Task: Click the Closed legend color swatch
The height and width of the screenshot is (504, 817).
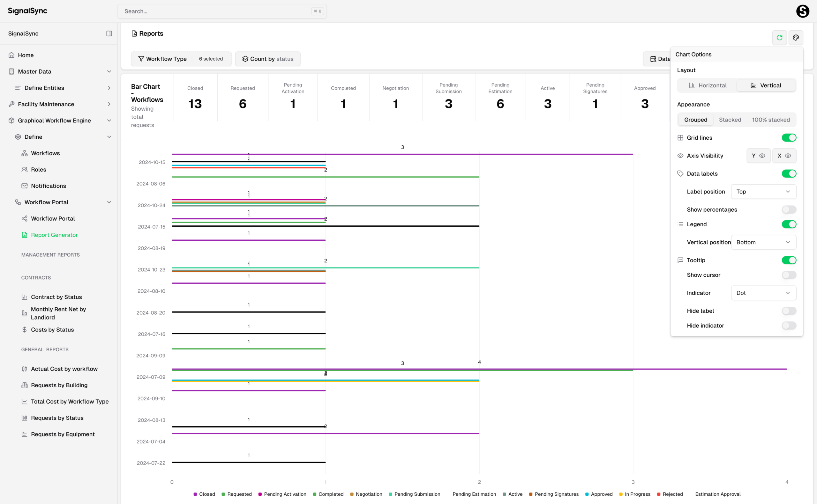Action: [x=196, y=494]
